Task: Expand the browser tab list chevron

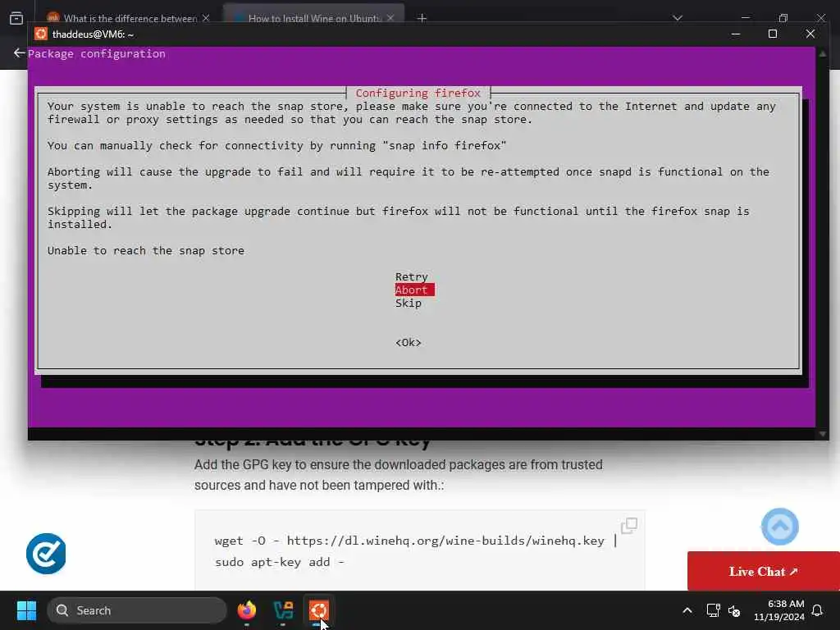Action: coord(678,18)
